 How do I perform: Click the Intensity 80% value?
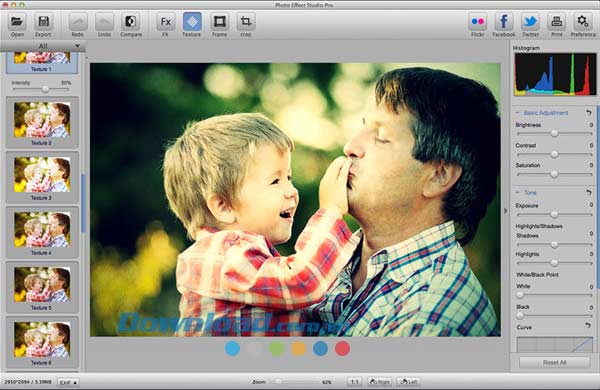click(66, 83)
